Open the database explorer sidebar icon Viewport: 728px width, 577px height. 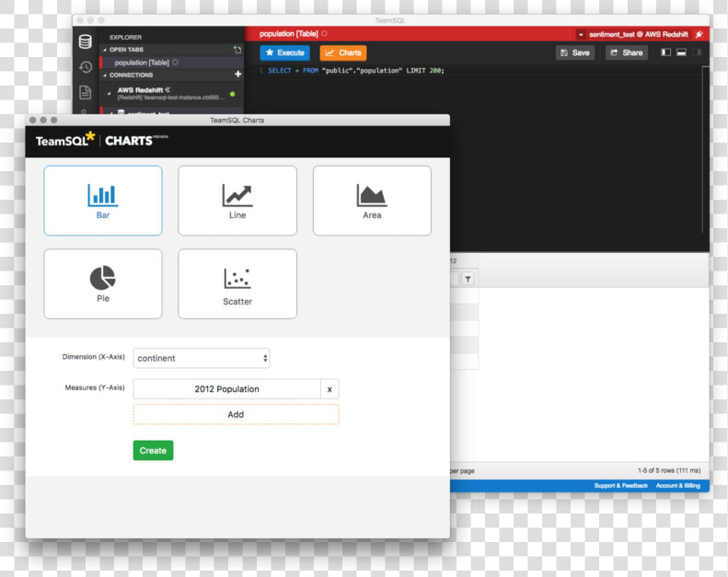click(x=85, y=41)
